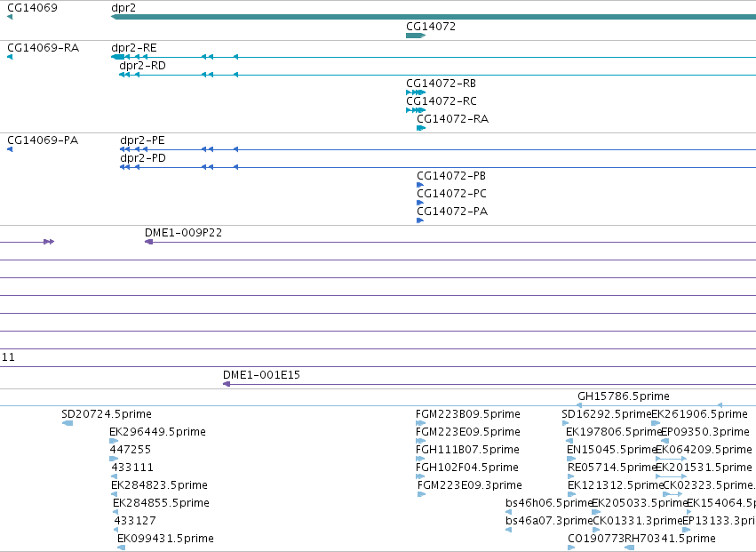This screenshot has height=552, width=756.
Task: Open the dpr2-PD coding sequence label
Action: [x=143, y=158]
